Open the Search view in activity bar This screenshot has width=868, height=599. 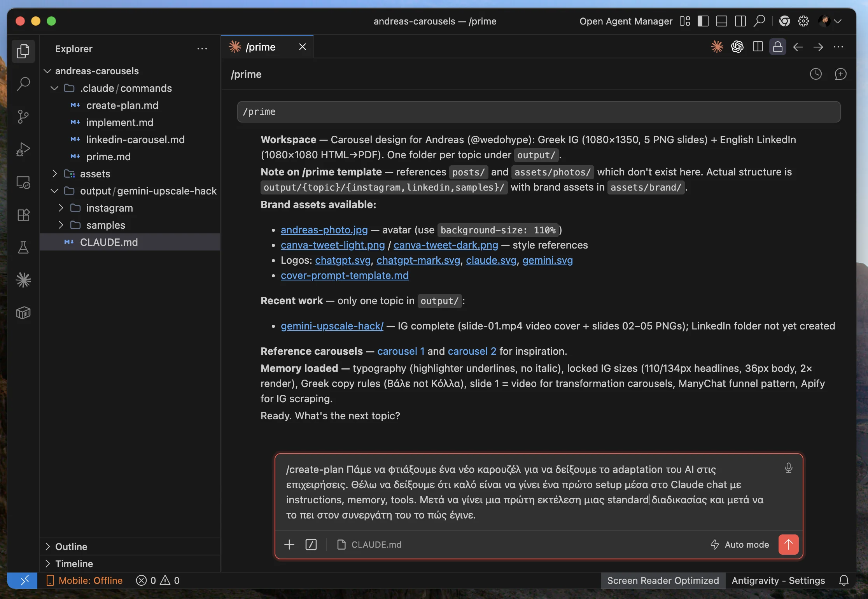pos(23,84)
